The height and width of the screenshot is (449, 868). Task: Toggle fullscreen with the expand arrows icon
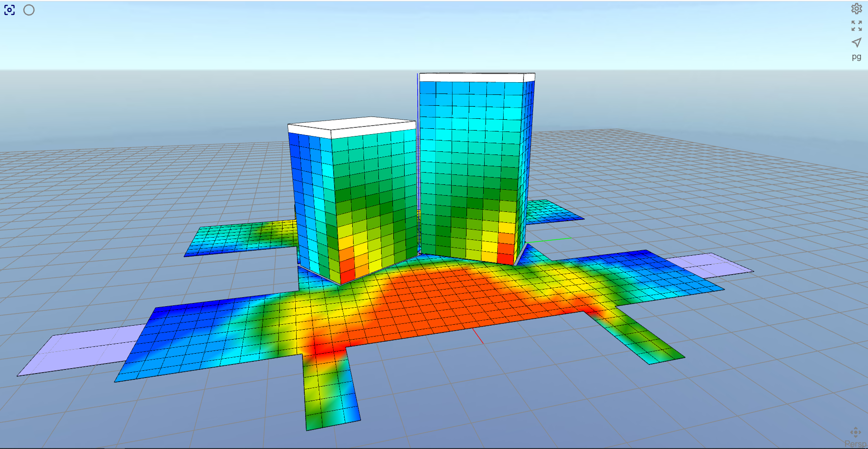pos(856,26)
